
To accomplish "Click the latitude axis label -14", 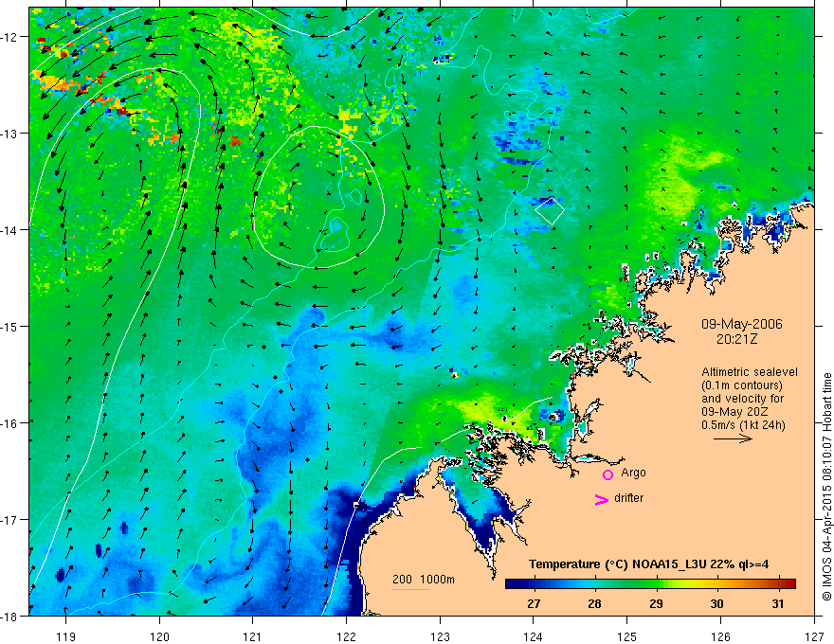I will pyautogui.click(x=9, y=230).
